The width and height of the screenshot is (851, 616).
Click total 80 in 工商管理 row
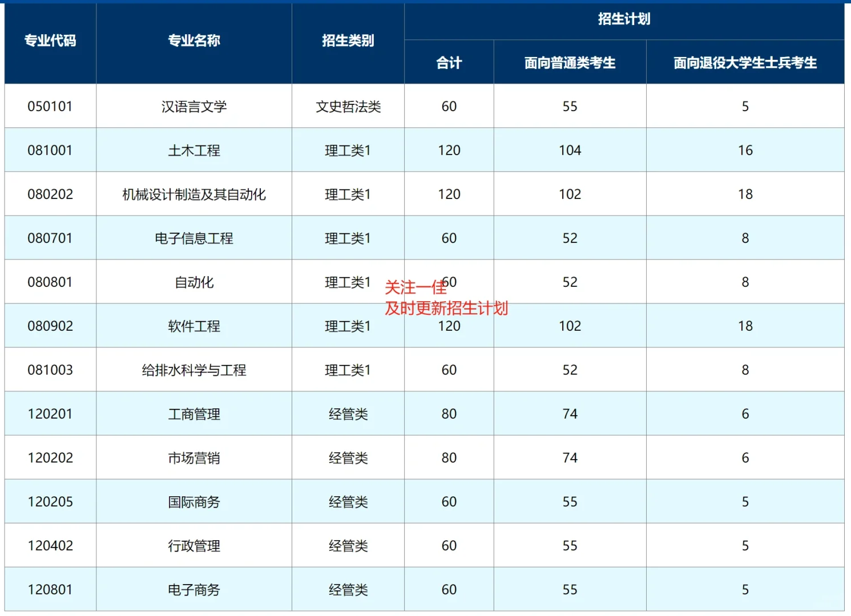(x=449, y=414)
